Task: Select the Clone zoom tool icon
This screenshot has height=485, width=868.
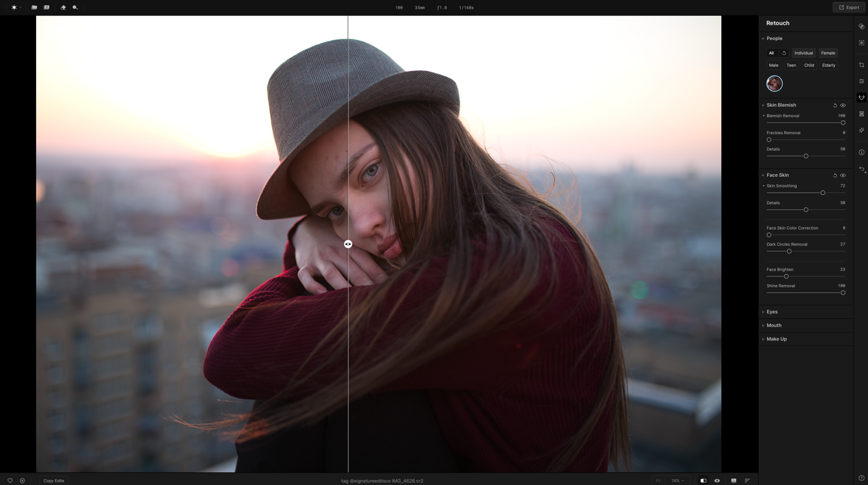Action: point(75,7)
